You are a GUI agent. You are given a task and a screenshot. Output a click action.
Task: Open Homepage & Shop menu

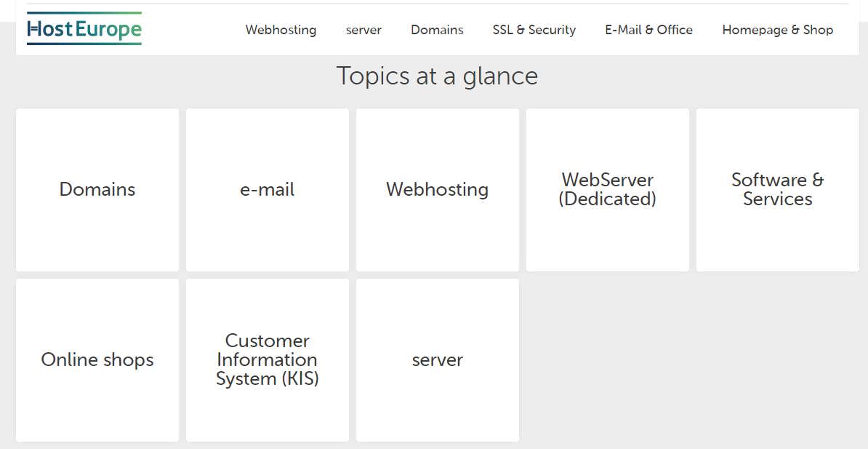point(778,30)
